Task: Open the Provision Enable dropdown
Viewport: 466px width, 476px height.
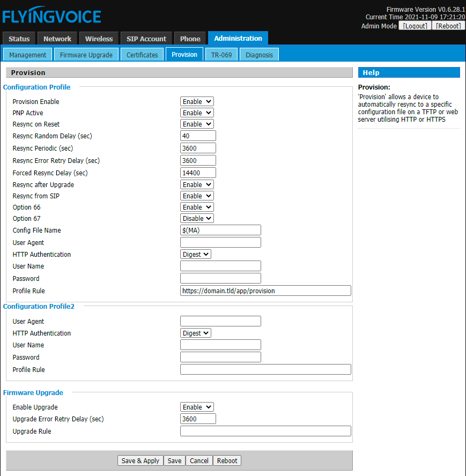Action: (196, 101)
